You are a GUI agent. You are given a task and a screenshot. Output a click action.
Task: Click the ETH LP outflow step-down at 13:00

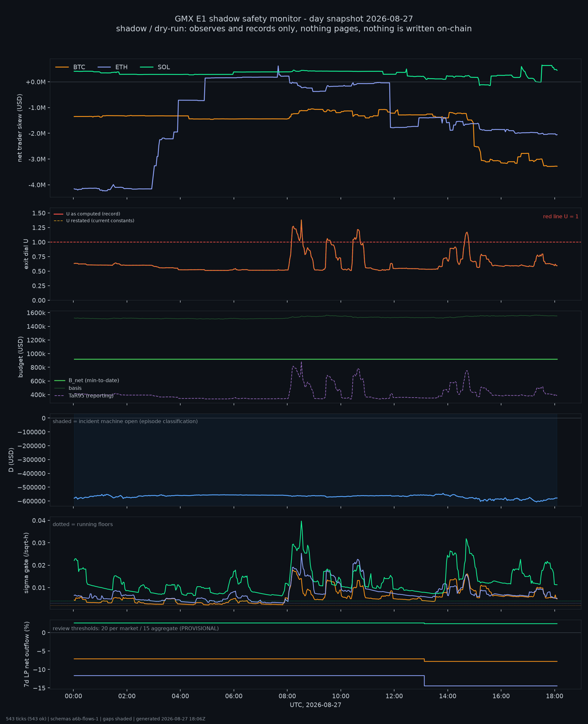pos(425,681)
